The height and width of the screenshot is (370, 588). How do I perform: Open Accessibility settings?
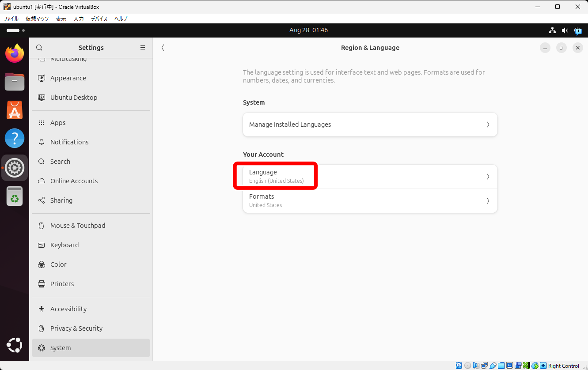[x=91, y=309]
